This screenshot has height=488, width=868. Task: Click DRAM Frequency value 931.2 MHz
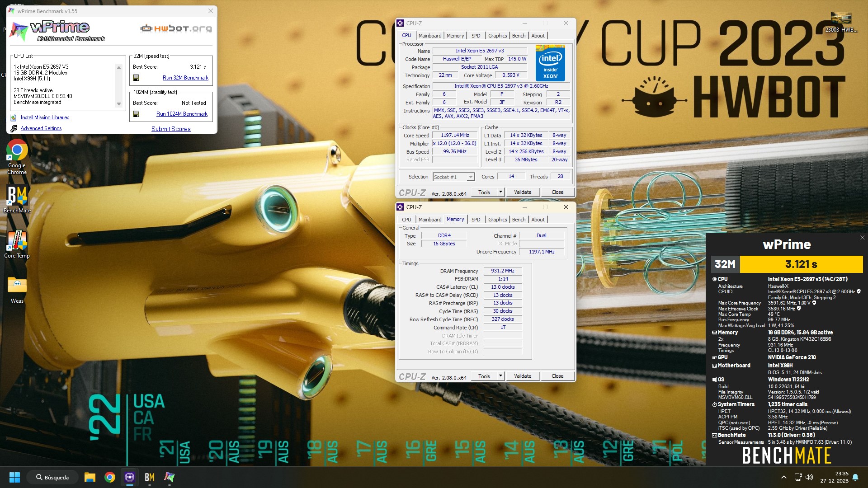[503, 271]
